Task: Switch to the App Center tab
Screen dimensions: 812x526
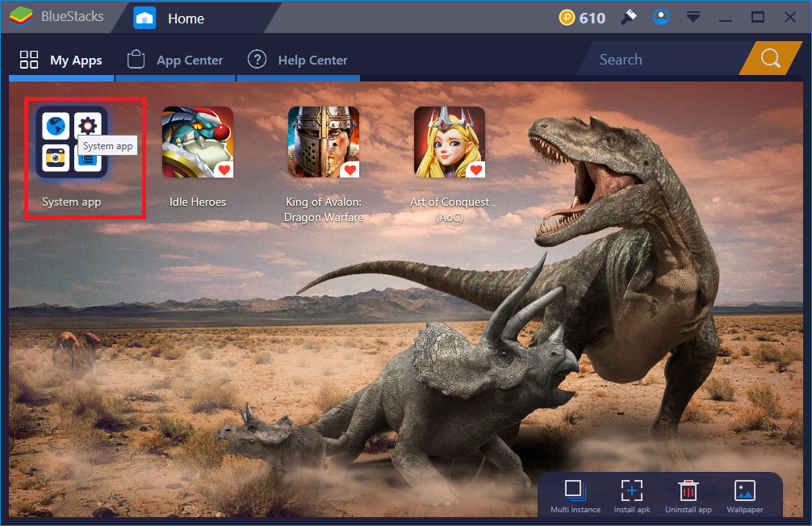Action: coord(175,60)
